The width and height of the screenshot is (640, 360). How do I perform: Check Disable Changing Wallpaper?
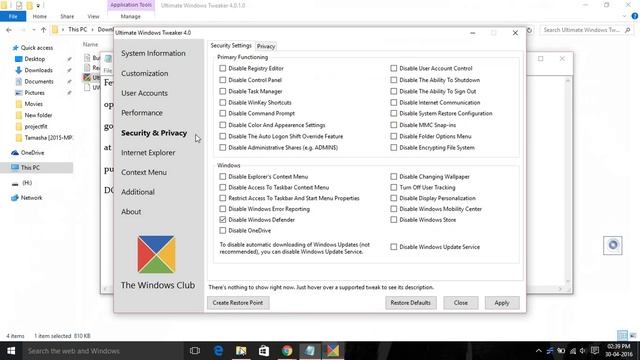[x=393, y=177]
